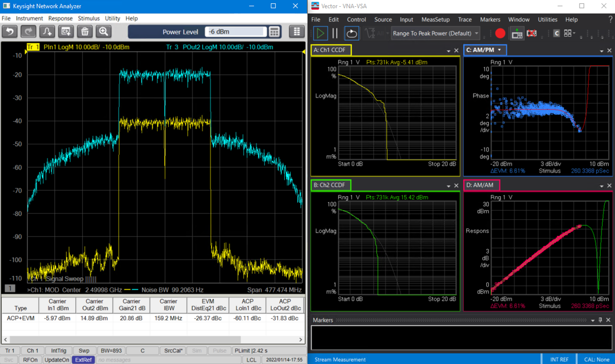Open the numeric keypad beside Power Level

[275, 32]
